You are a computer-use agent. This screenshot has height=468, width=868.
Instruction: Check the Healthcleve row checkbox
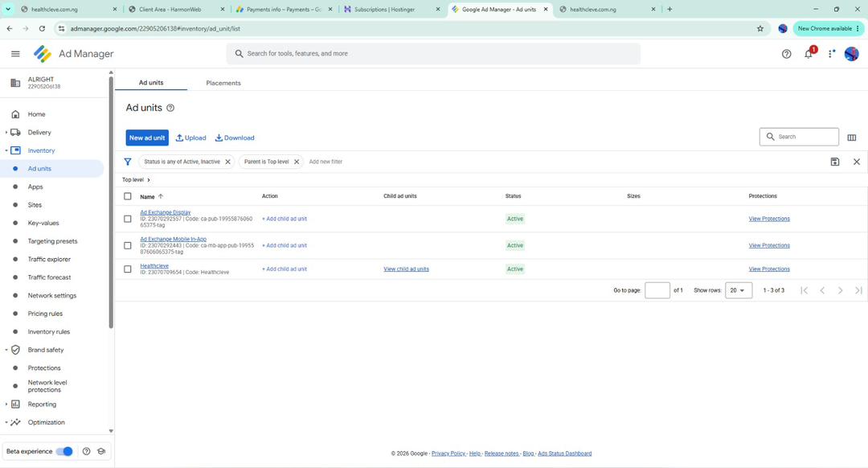128,269
